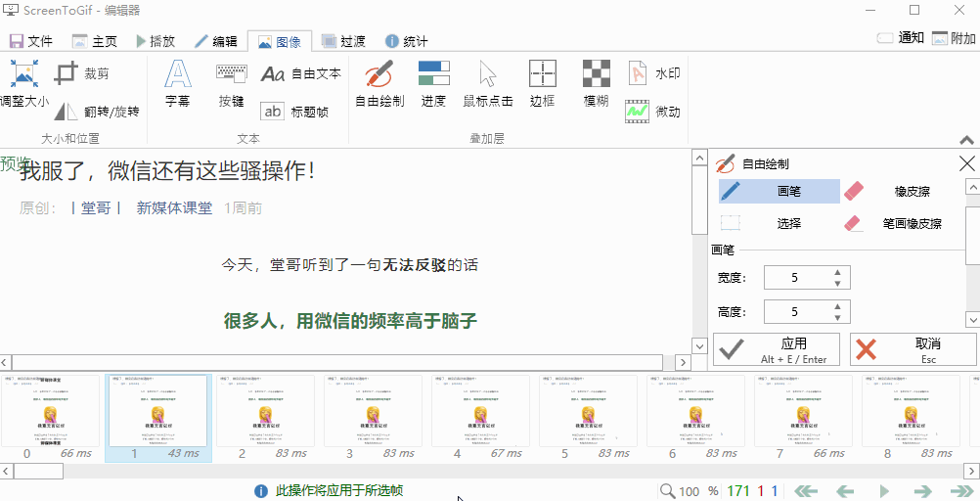Viewport: 980px width, 501px height.
Task: Select the 裁剪 crop tool
Action: (82, 73)
